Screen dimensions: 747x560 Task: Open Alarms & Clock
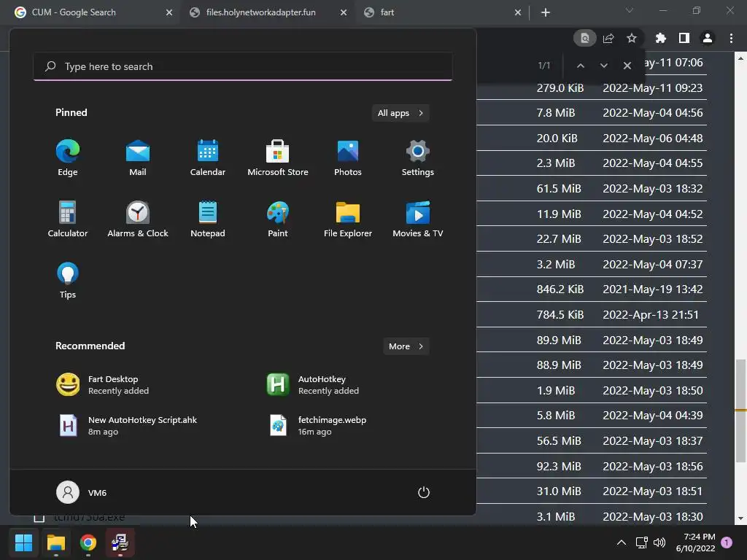coord(138,219)
